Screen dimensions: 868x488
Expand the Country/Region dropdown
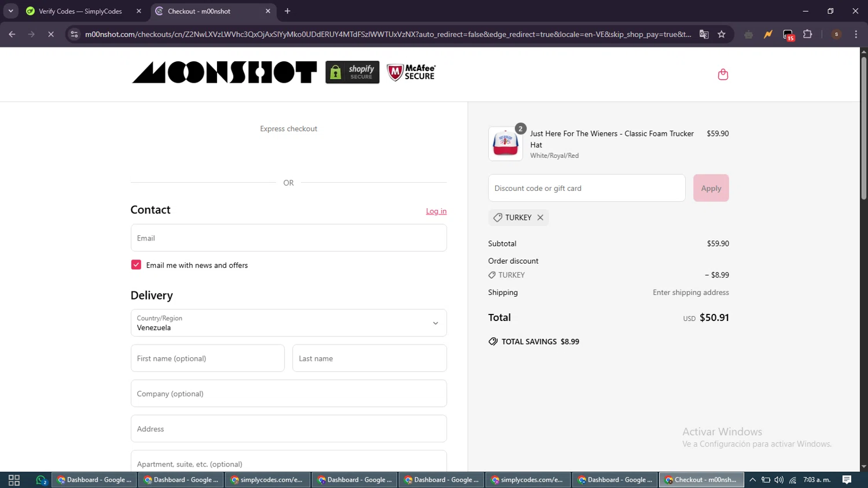pos(289,323)
